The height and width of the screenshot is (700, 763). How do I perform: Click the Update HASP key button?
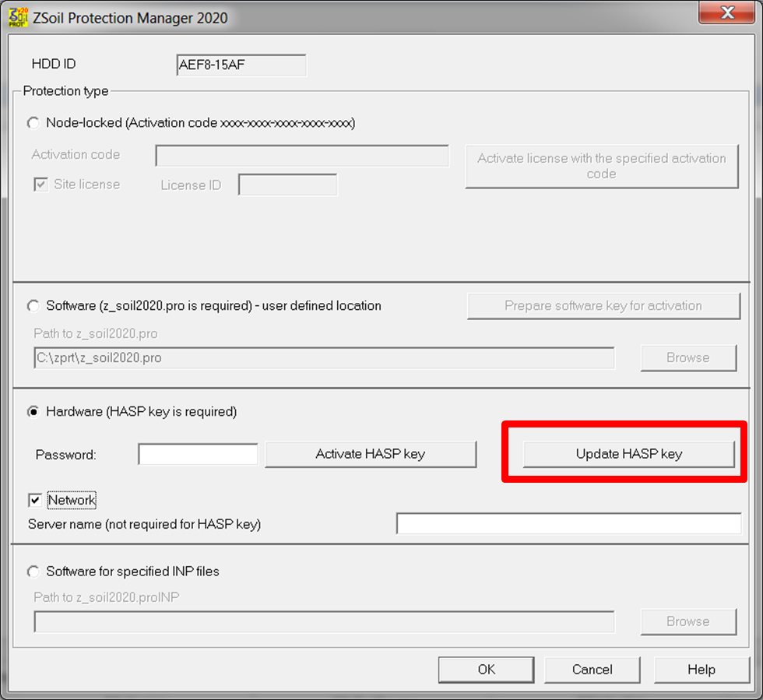(628, 454)
